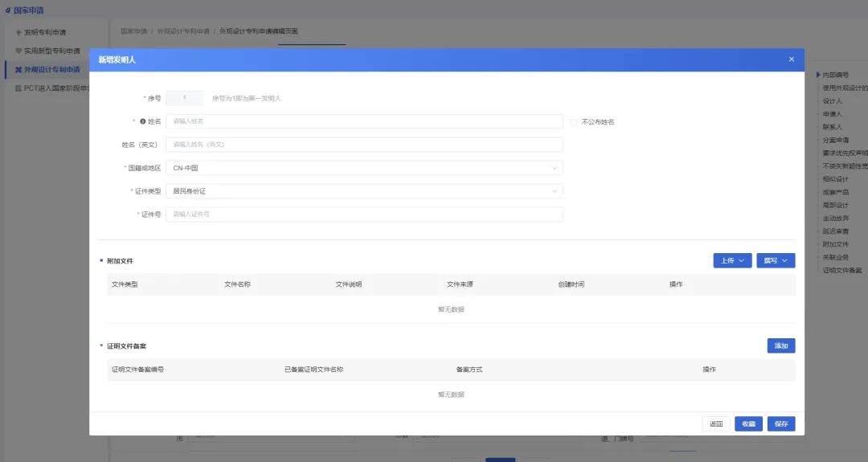The height and width of the screenshot is (462, 868).
Task: Click the 外观设计专利申请 sidebar icon
Action: [x=18, y=70]
